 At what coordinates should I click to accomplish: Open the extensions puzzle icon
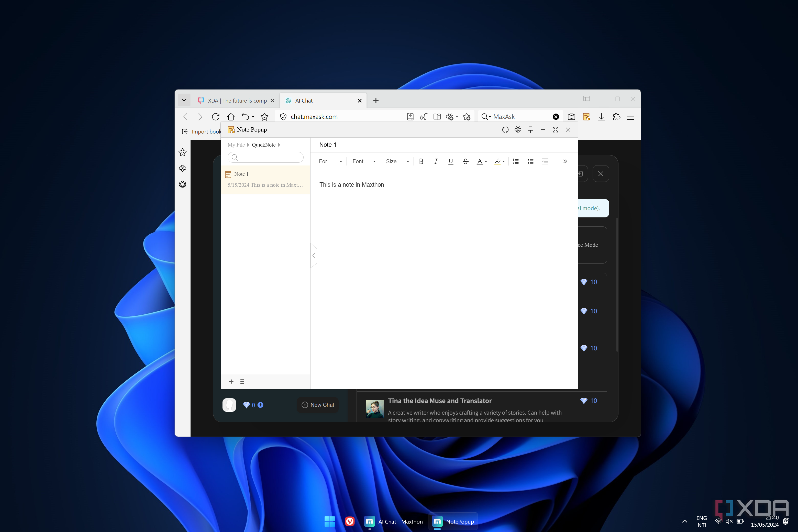(616, 117)
